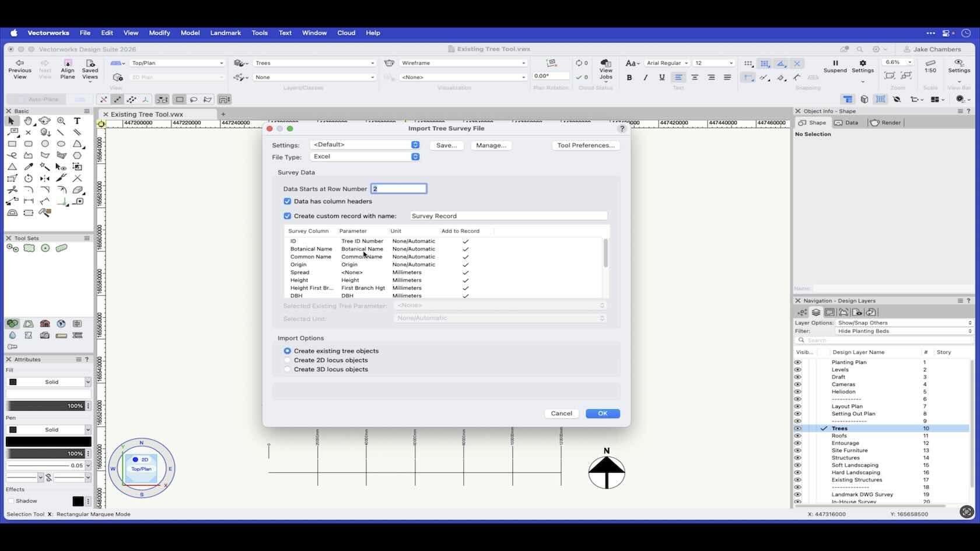Viewport: 980px width, 551px height.
Task: Select Create 2D locus objects option
Action: (x=287, y=360)
